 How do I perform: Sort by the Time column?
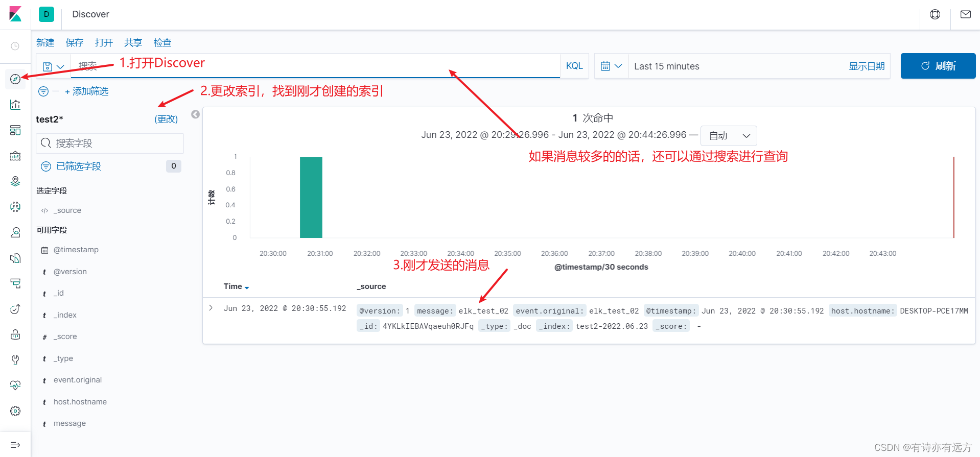pos(236,286)
